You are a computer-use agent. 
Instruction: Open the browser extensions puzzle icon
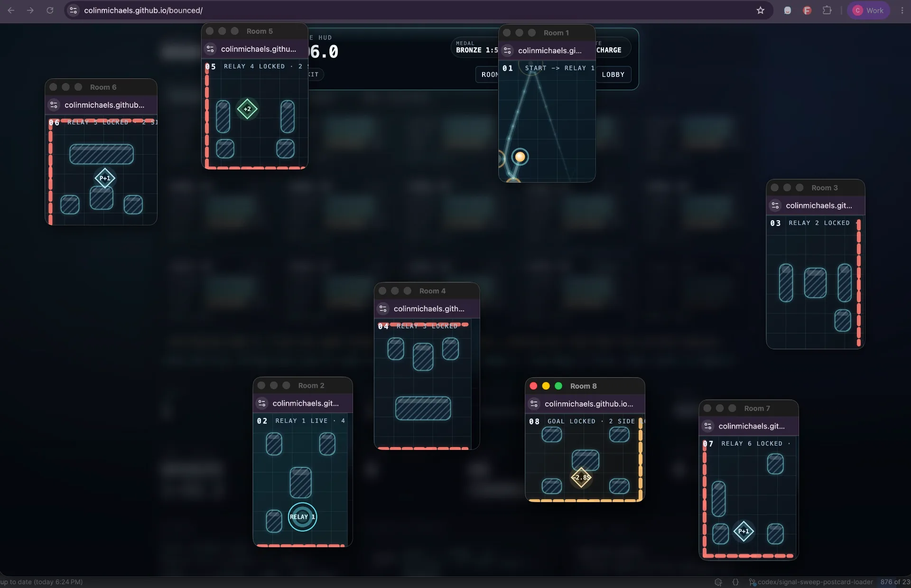(827, 10)
